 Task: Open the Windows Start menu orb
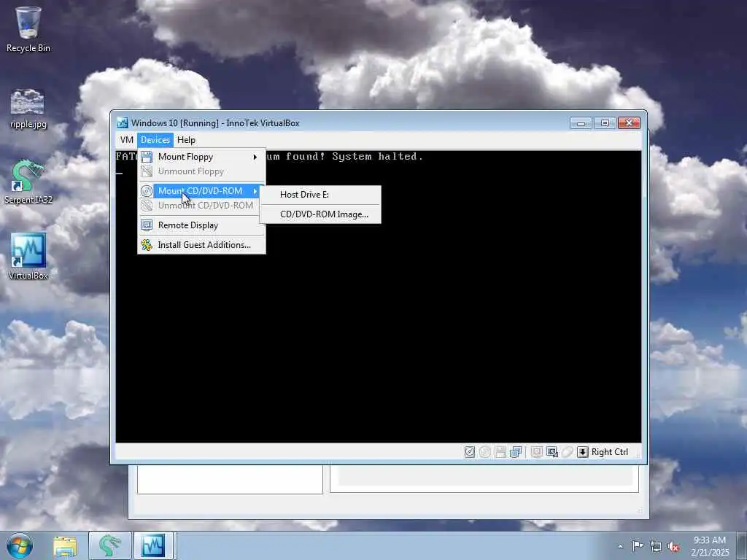20,545
